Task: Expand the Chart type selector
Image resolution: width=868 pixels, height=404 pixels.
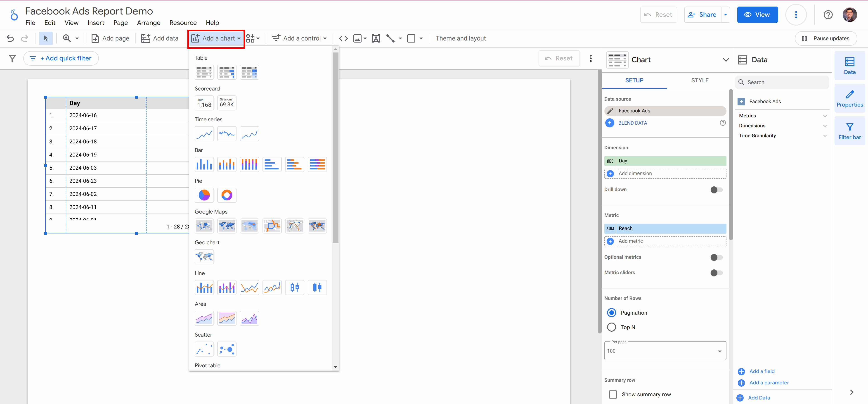Action: (x=726, y=60)
